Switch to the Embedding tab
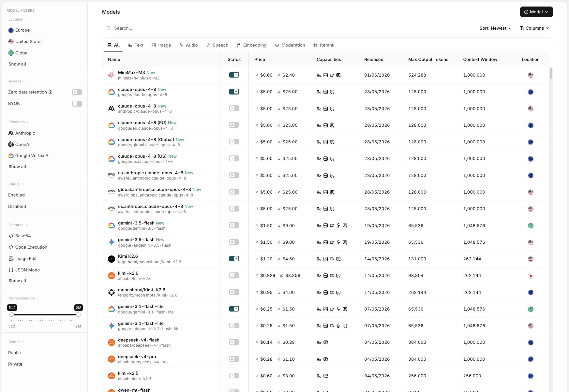Image resolution: width=569 pixels, height=392 pixels. 251,45
